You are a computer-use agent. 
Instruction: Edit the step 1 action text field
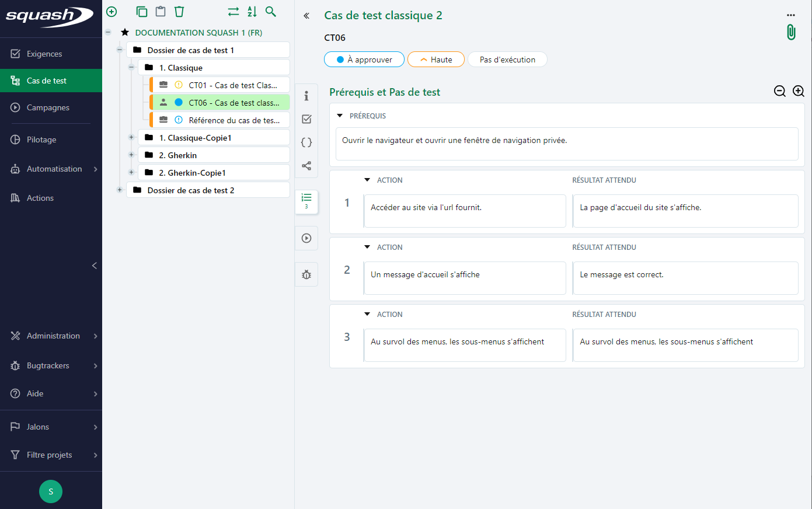[x=465, y=211]
